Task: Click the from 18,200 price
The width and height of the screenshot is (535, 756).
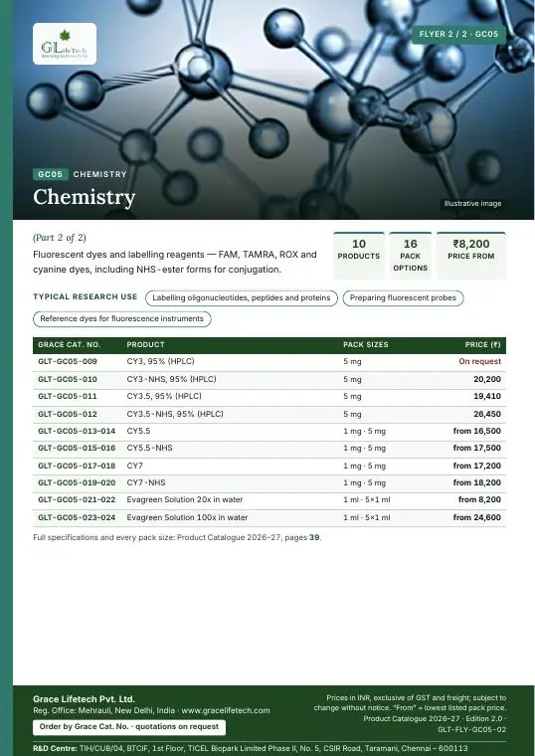Action: point(477,482)
